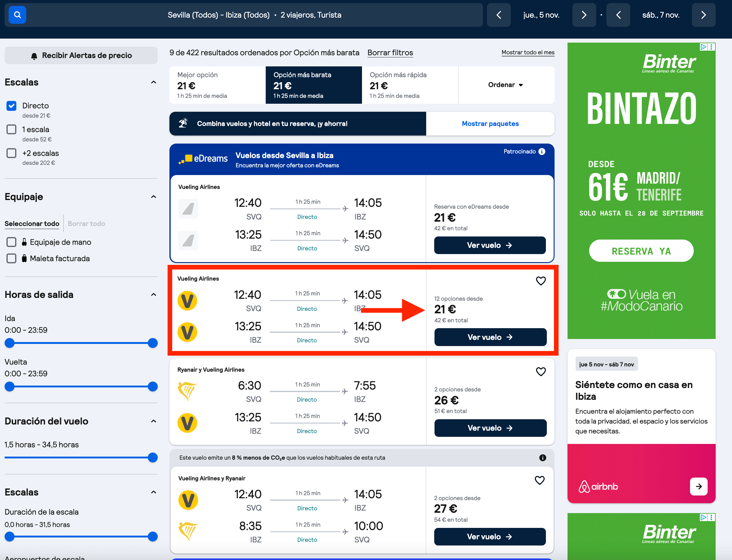Click Borrar todo under Equipaje
The image size is (732, 560).
tap(87, 224)
